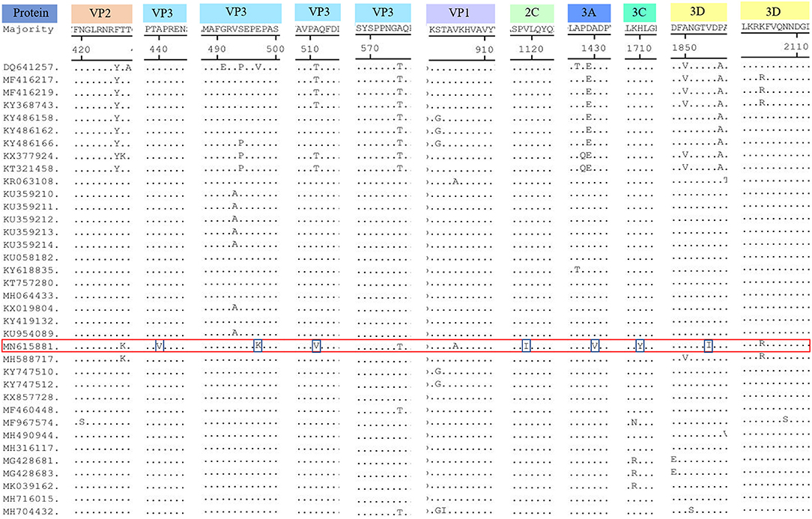Click the KSTAVKHVAVY majority sequence
The width and height of the screenshot is (812, 519).
click(x=461, y=30)
